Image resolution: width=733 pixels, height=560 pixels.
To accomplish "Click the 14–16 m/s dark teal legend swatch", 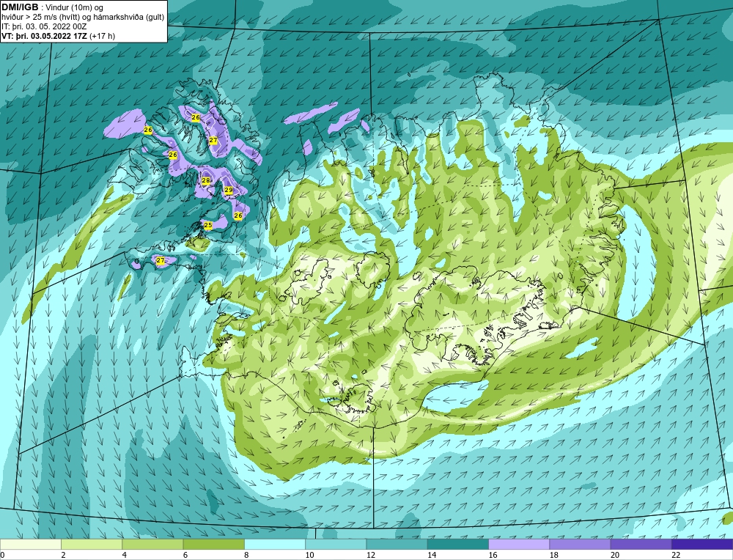I will pyautogui.click(x=458, y=545).
